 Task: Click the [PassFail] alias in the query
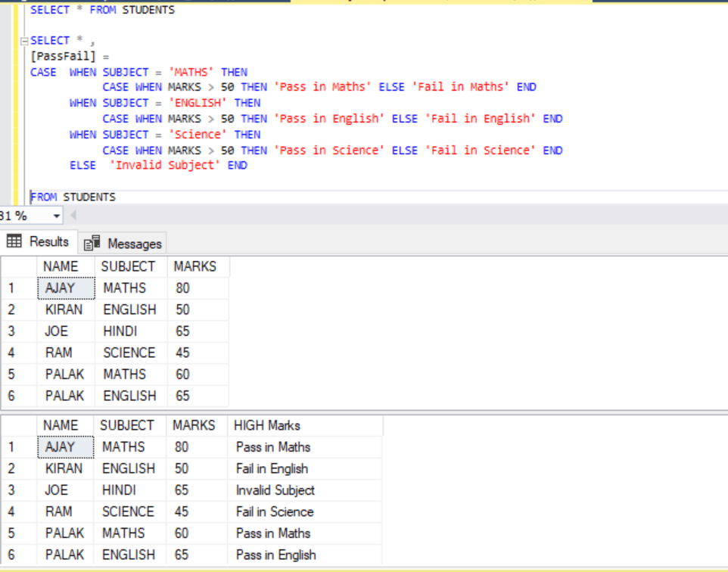coord(63,57)
